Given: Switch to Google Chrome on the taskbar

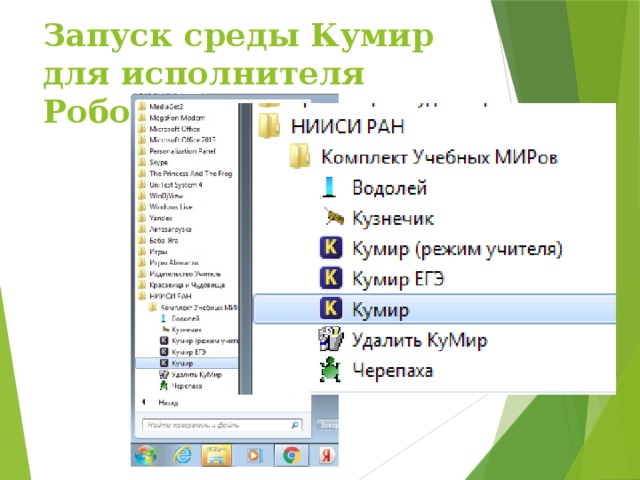Looking at the screenshot, I should click(x=291, y=455).
